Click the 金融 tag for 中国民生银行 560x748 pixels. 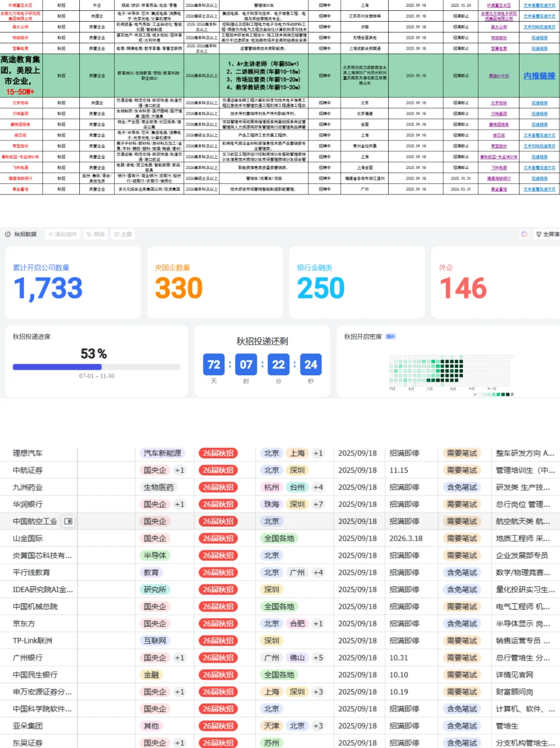151,675
